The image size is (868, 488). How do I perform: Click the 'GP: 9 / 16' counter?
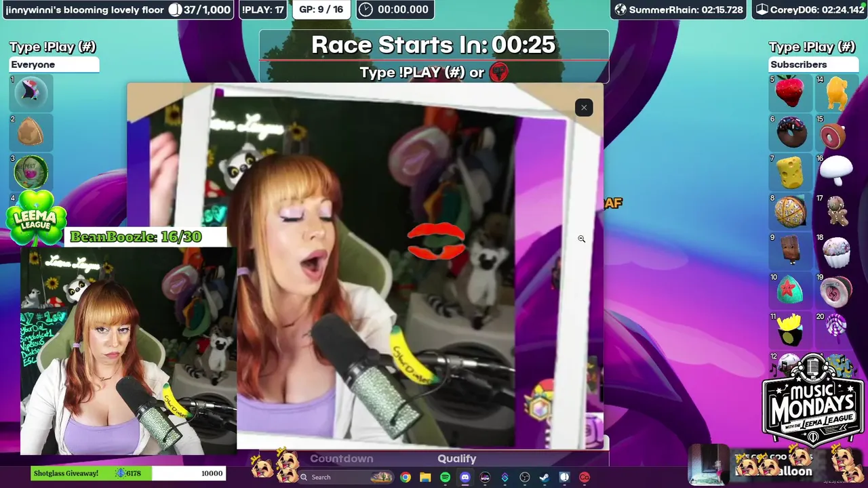point(321,9)
